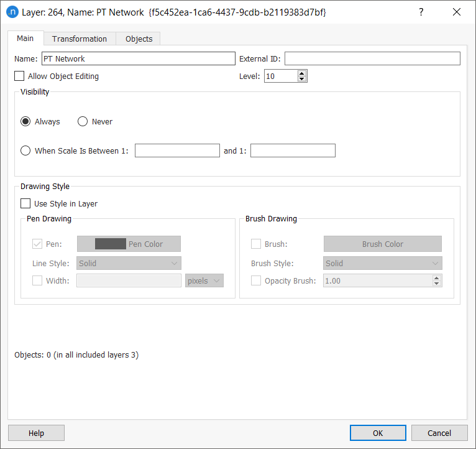Decrease Level with the down arrow
Image resolution: width=476 pixels, height=449 pixels.
pos(302,79)
